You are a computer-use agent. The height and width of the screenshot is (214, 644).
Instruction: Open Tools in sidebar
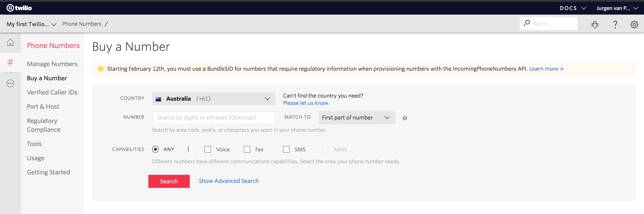[x=34, y=144]
